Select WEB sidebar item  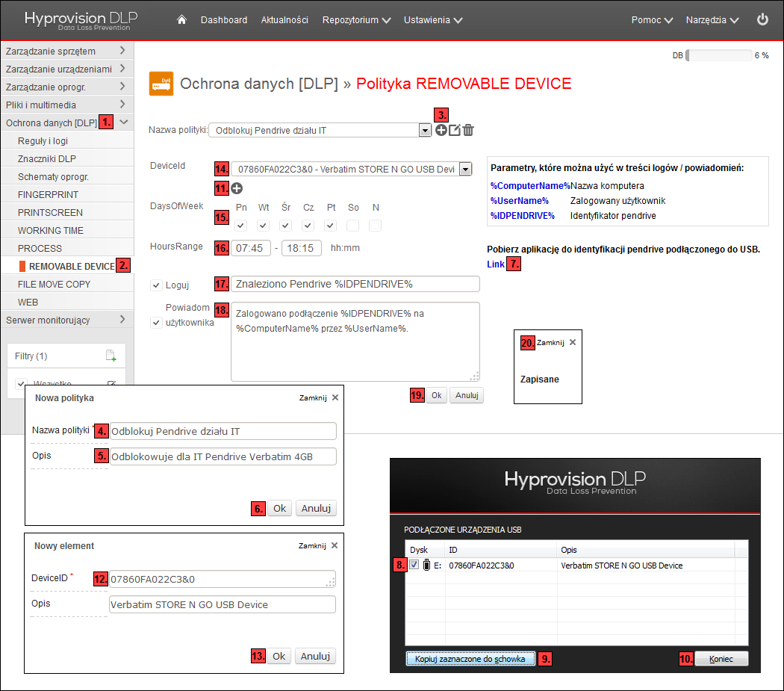[x=67, y=303]
